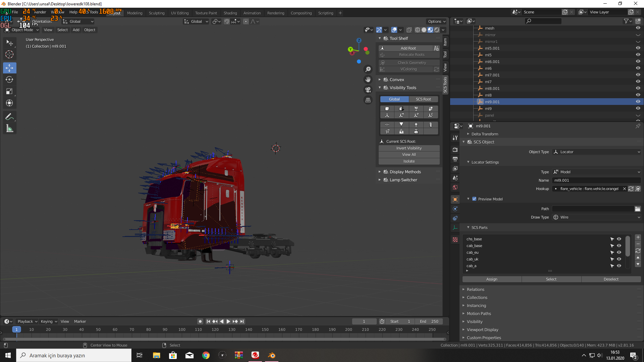
Task: Toggle proportional editing button
Action: tap(246, 21)
